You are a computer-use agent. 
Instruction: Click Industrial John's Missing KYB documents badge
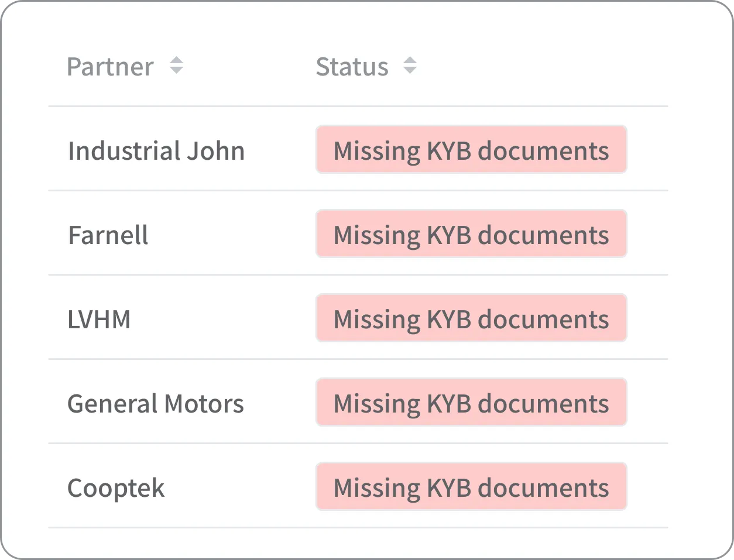point(471,150)
